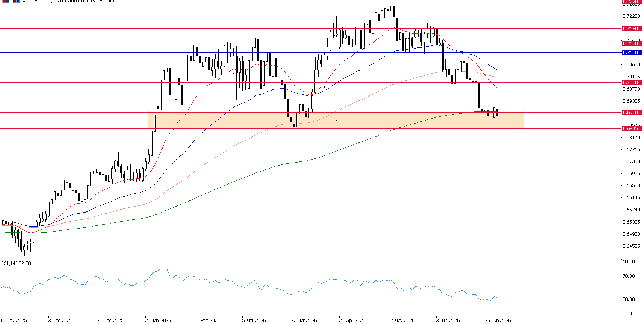Click rectangle's bottom-left anchor point
Viewport: 644px width, 324px height.
coord(148,128)
